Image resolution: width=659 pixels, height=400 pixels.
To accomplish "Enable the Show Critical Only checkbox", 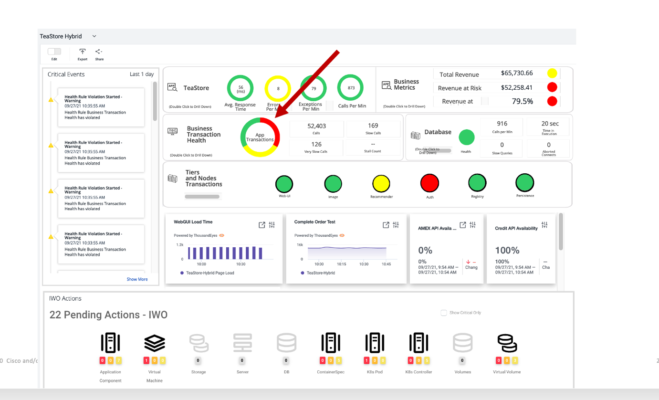I will [444, 313].
